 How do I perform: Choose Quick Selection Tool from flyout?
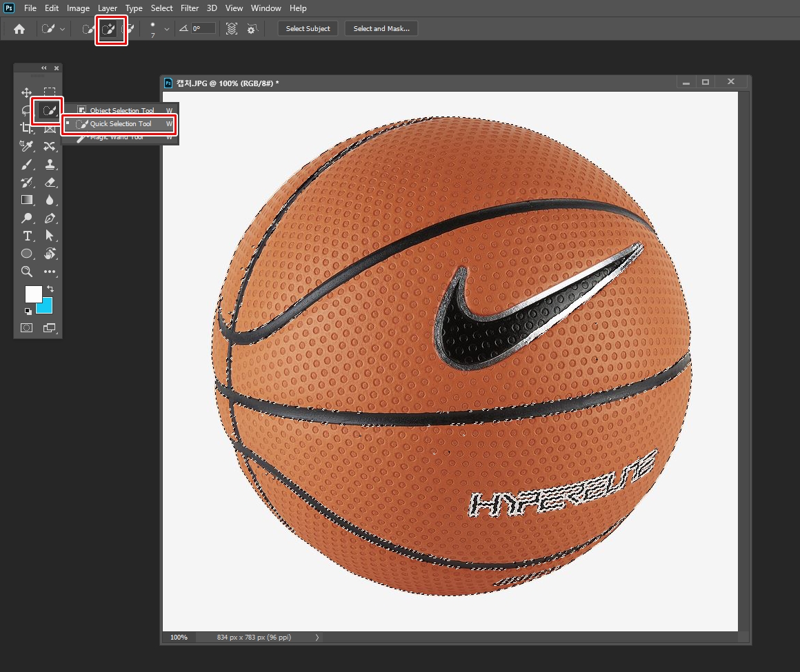click(121, 124)
